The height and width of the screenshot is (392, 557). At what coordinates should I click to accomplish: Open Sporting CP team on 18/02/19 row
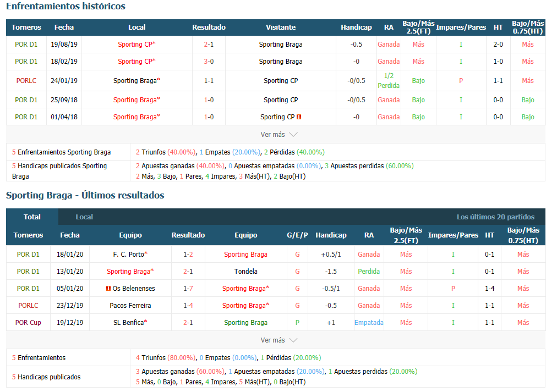tap(136, 62)
